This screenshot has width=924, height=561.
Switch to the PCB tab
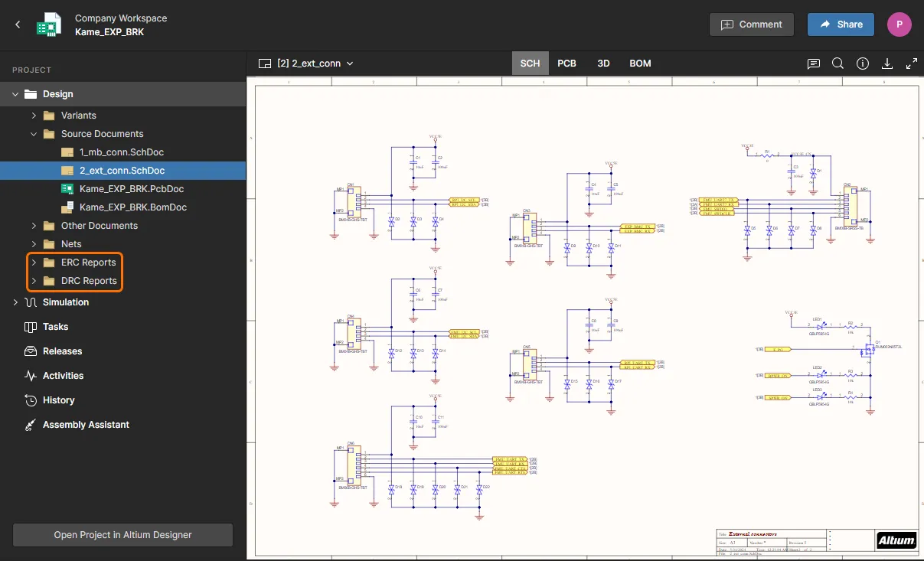click(566, 64)
